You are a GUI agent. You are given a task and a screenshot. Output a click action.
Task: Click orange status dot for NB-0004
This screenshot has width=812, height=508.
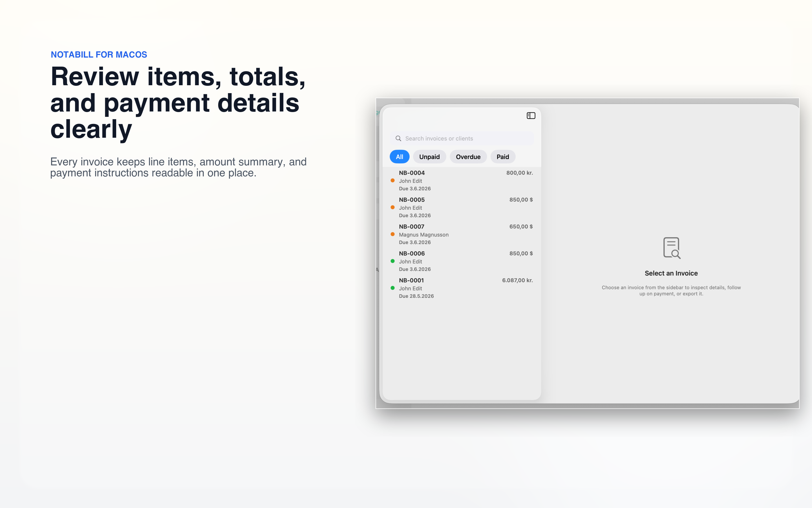[x=392, y=180]
